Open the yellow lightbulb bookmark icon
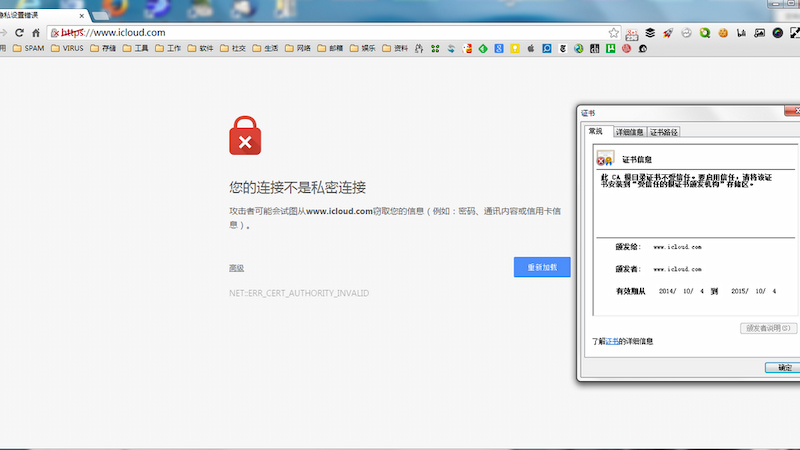Image resolution: width=800 pixels, height=450 pixels. click(515, 48)
